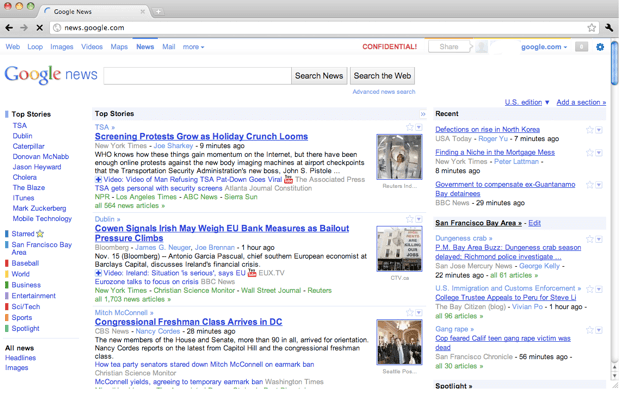Click the red Sci/Tech section color marker
620x398 pixels.
click(7, 307)
